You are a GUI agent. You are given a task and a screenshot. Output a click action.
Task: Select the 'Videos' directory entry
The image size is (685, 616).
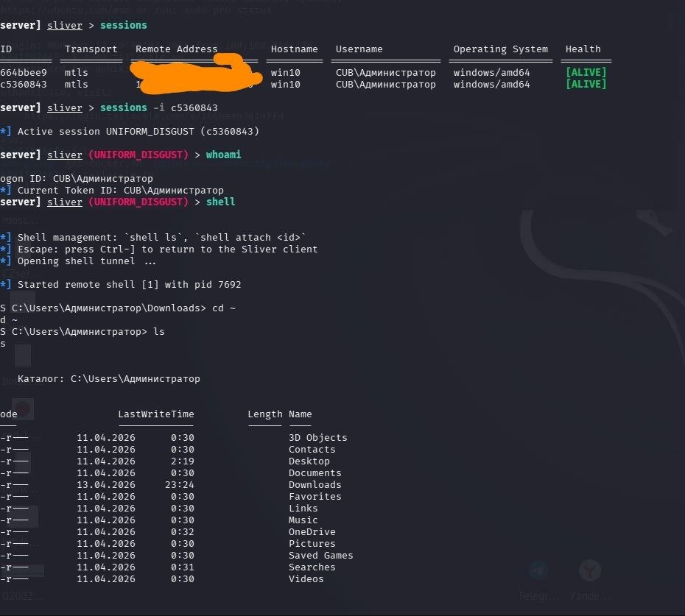pyautogui.click(x=306, y=579)
